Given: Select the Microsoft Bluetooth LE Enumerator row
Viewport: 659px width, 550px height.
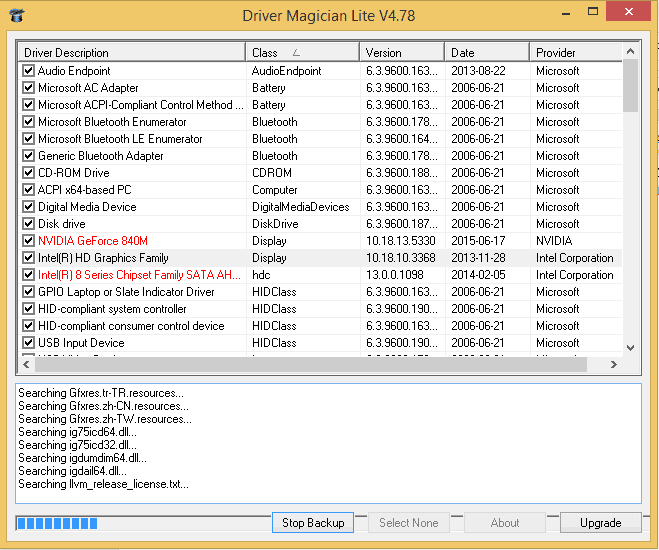Looking at the screenshot, I should (320, 139).
